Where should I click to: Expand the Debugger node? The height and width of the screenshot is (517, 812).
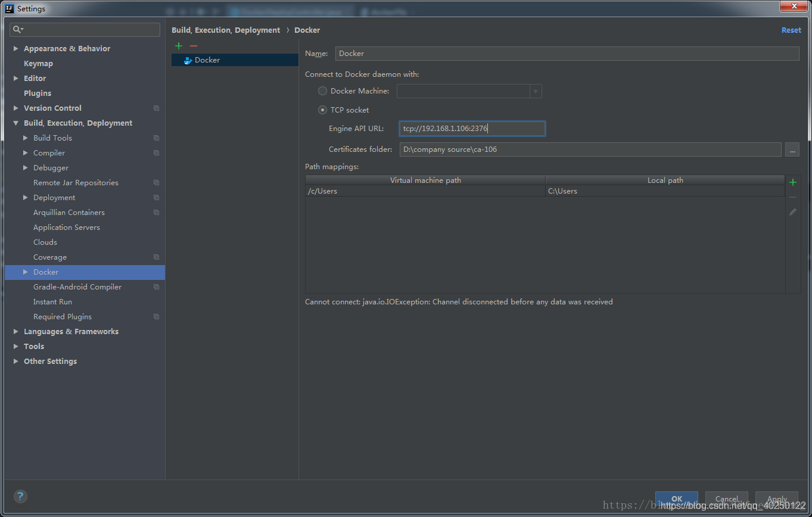coord(26,168)
